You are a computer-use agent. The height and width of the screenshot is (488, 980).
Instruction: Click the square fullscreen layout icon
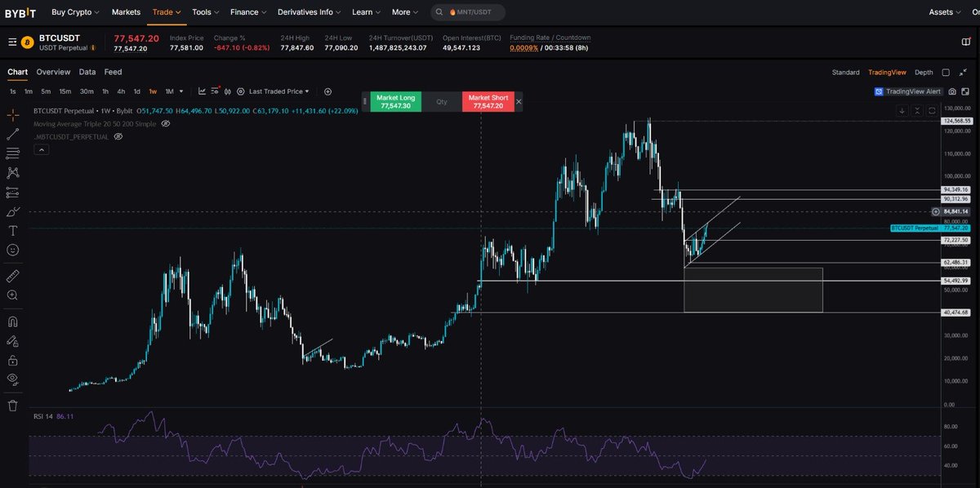(946, 73)
